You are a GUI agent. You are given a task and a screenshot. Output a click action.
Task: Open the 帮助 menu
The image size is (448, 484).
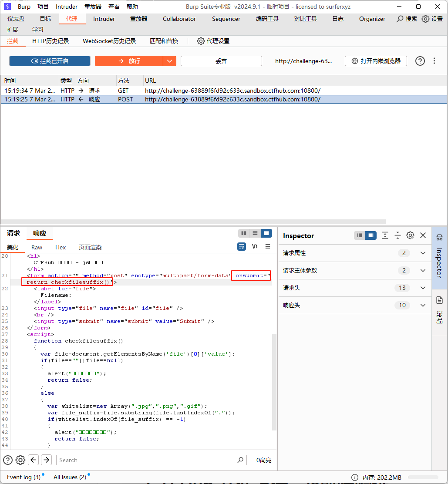point(132,7)
